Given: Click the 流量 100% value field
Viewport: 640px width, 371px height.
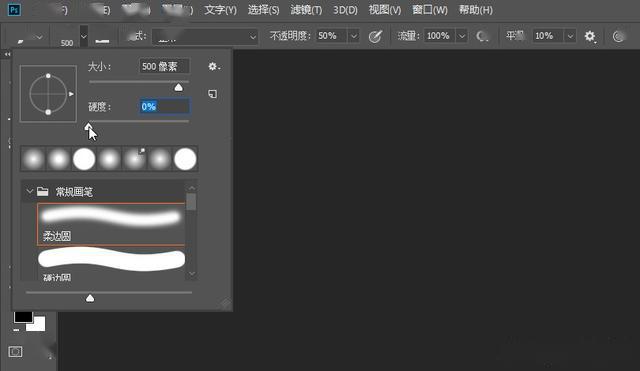Looking at the screenshot, I should pos(439,36).
